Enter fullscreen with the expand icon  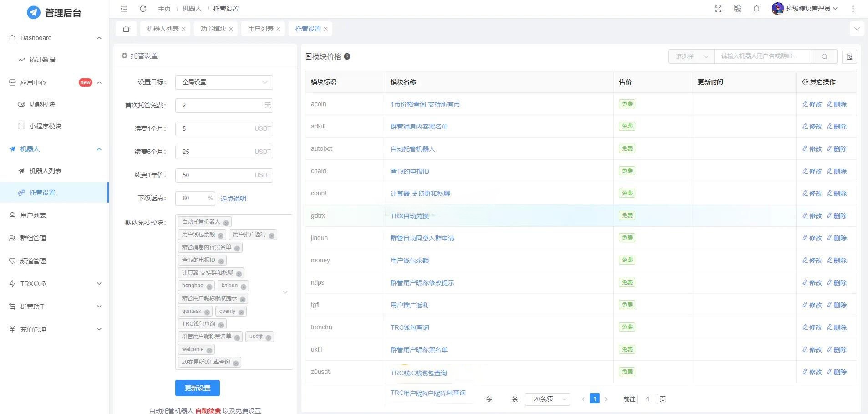coord(718,8)
